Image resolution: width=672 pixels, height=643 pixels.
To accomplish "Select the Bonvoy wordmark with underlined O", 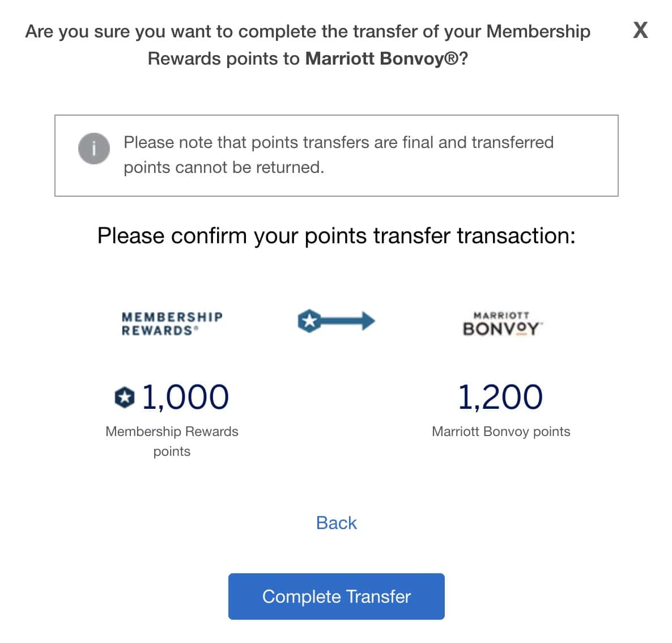I will [x=501, y=328].
